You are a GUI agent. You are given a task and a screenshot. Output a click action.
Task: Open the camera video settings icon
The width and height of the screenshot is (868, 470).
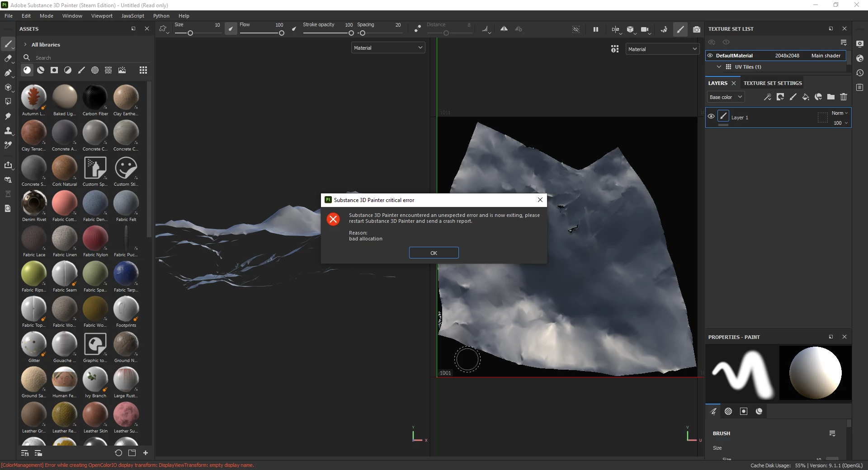pos(645,29)
